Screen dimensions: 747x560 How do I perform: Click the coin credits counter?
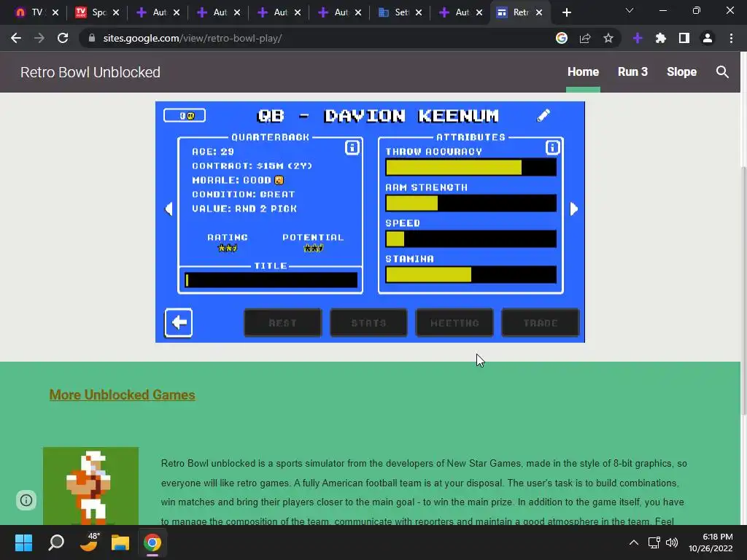[x=185, y=115]
